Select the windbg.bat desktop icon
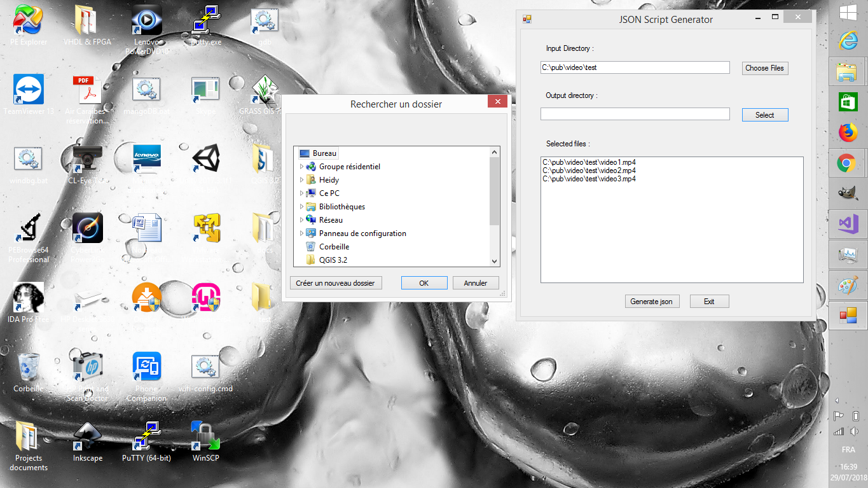 [29, 165]
